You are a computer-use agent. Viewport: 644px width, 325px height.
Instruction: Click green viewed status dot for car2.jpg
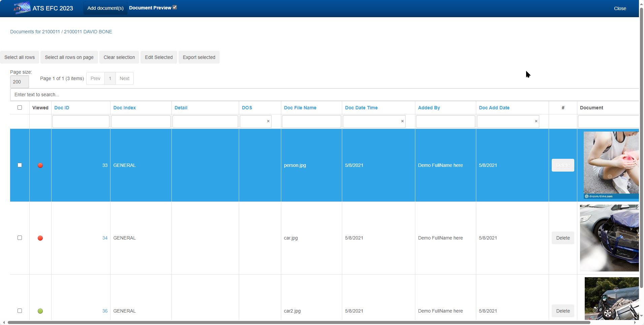click(40, 311)
